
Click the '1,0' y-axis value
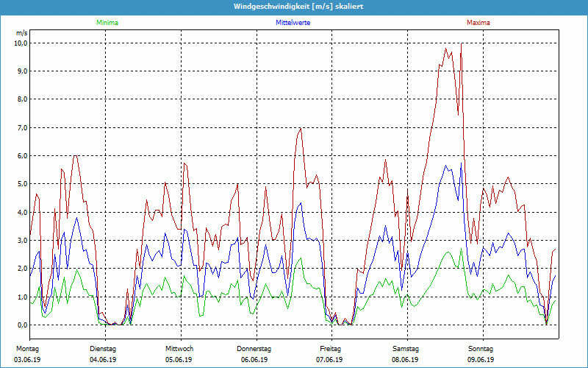22,297
